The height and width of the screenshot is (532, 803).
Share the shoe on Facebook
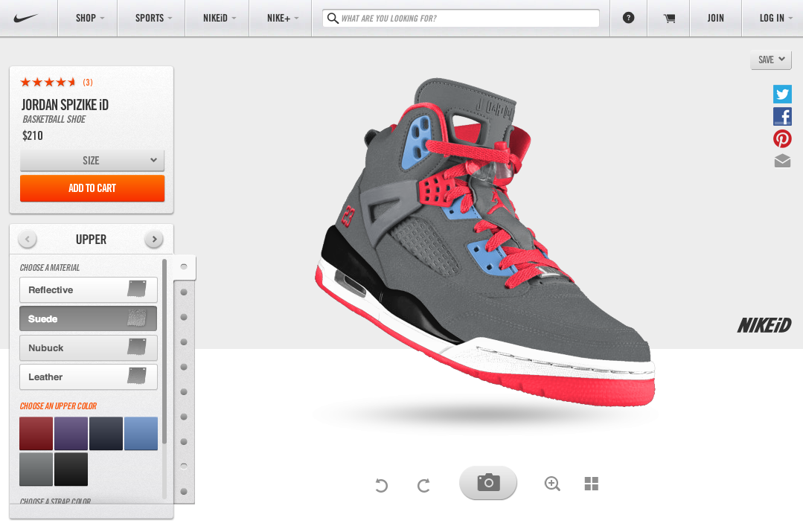[x=782, y=117]
